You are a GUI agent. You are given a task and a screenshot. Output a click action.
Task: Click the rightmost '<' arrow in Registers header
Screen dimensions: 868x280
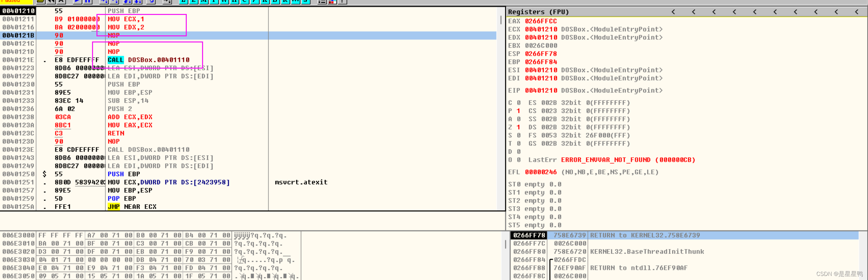click(856, 12)
